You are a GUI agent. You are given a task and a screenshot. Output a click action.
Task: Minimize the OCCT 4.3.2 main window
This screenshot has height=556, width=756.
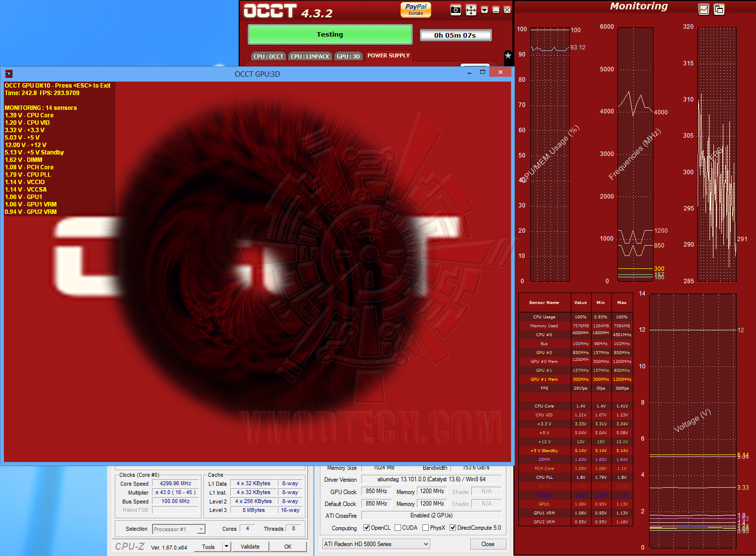pos(496,10)
